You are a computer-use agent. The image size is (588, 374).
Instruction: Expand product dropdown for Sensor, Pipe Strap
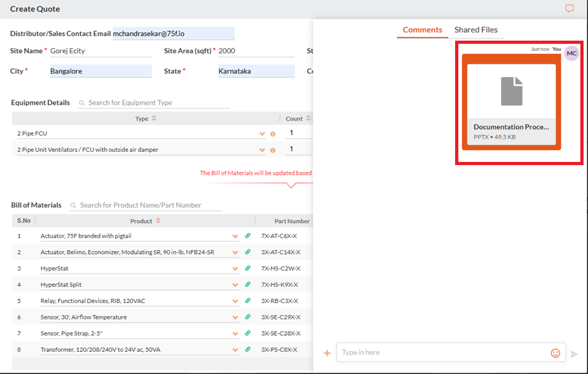(235, 334)
